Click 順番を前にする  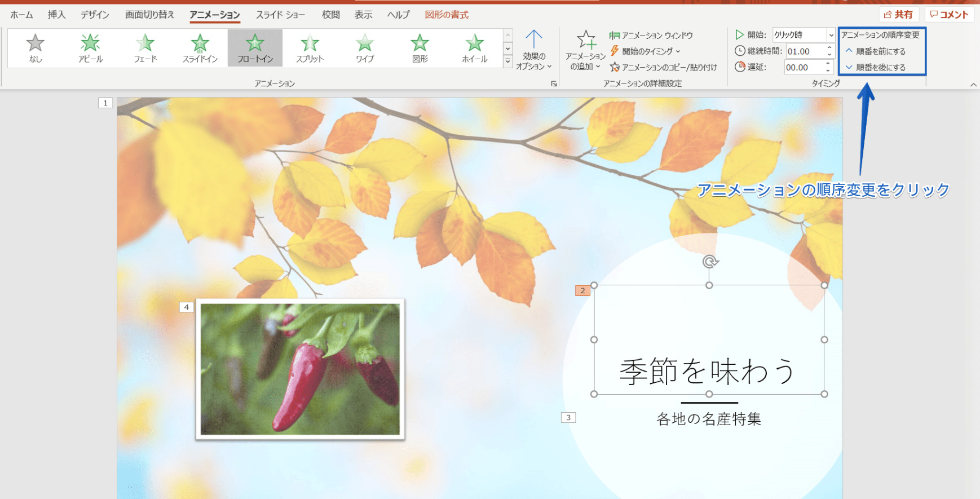(x=875, y=51)
